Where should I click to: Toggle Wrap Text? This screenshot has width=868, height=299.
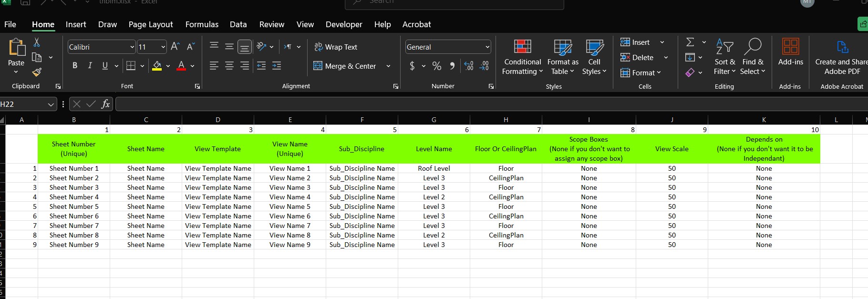point(336,47)
